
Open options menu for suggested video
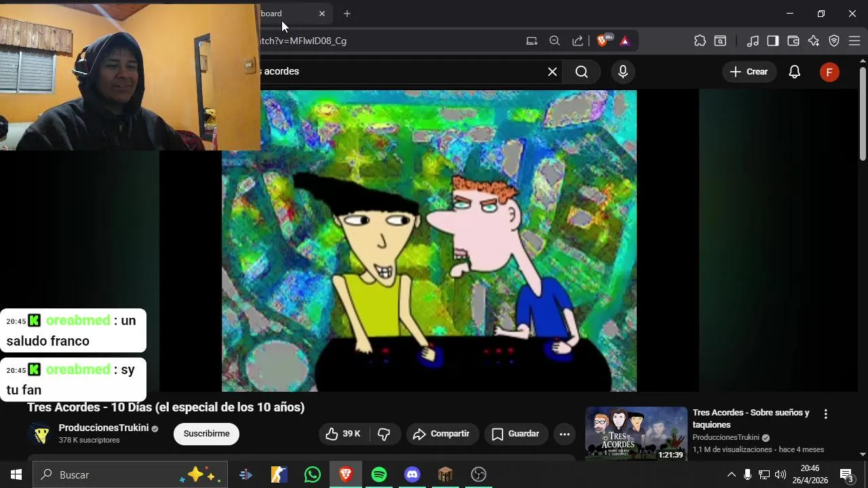[825, 413]
